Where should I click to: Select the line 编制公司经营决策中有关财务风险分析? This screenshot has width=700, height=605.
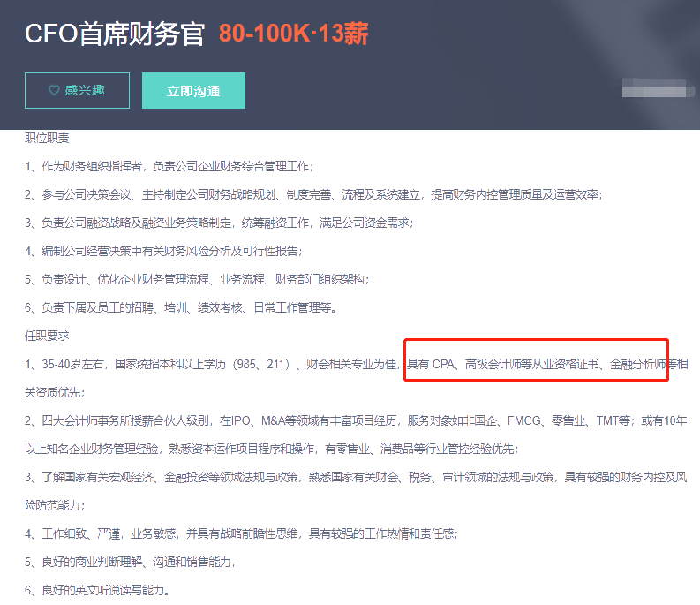tap(163, 251)
